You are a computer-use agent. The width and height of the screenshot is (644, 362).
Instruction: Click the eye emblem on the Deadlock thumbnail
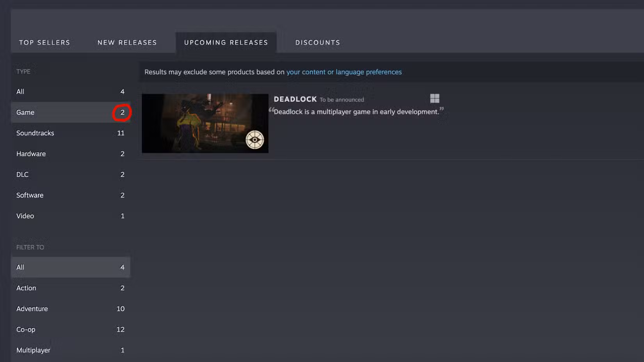click(254, 140)
